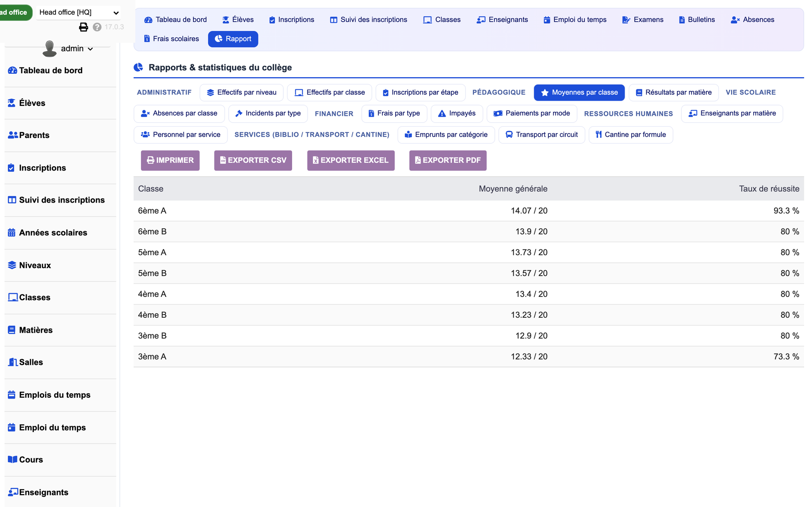The image size is (812, 507).
Task: Click the Cours open-book icon in sidebar
Action: pyautogui.click(x=13, y=459)
